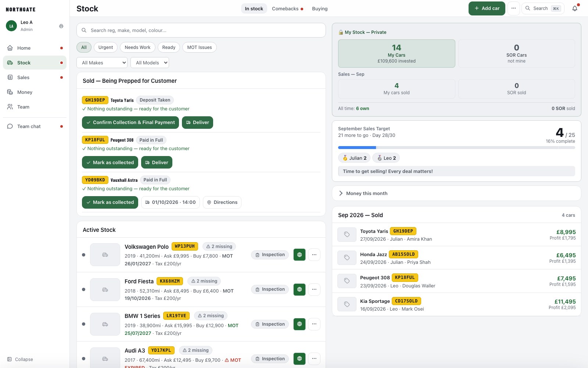Click the globe icon for Volkswagen Polo
Image resolution: width=588 pixels, height=368 pixels.
pos(300,255)
